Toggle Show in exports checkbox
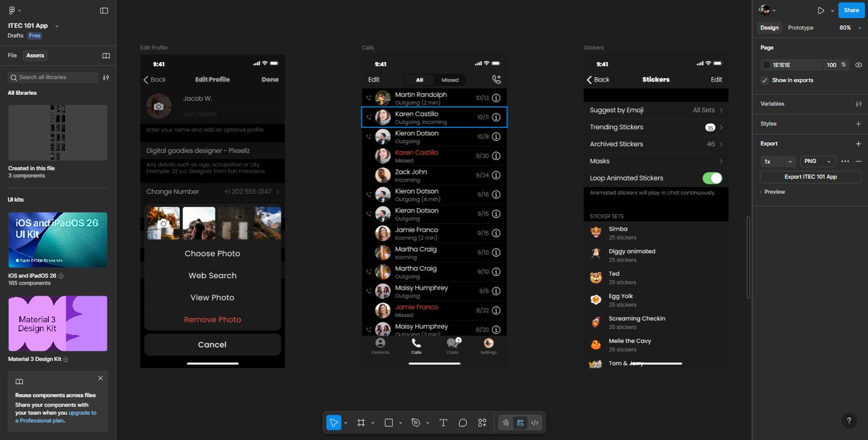The width and height of the screenshot is (868, 440). [765, 80]
